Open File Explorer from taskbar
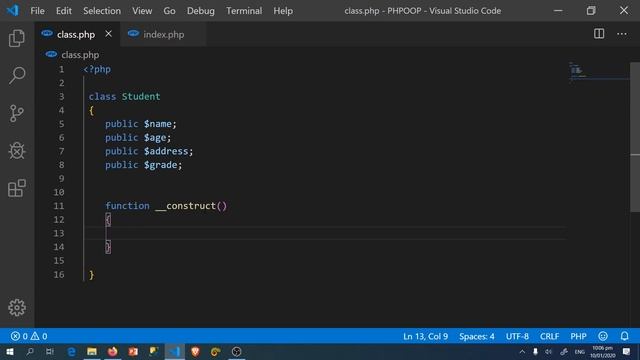The width and height of the screenshot is (640, 360). (x=92, y=351)
